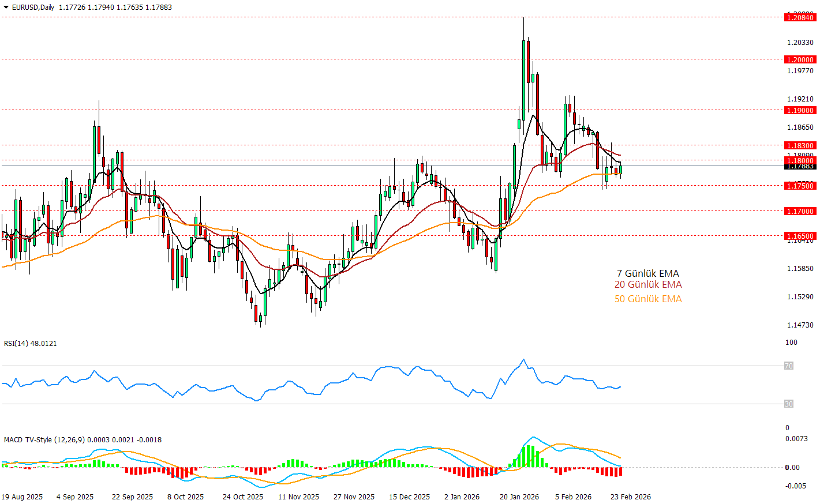
Task: Click the 20 Jan 2026 date label
Action: point(519,497)
